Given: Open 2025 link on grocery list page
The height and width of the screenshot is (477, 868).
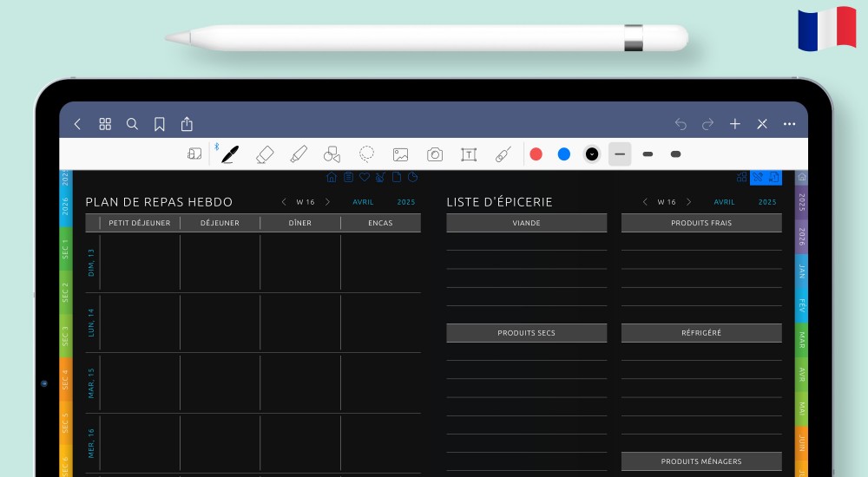Looking at the screenshot, I should point(767,202).
